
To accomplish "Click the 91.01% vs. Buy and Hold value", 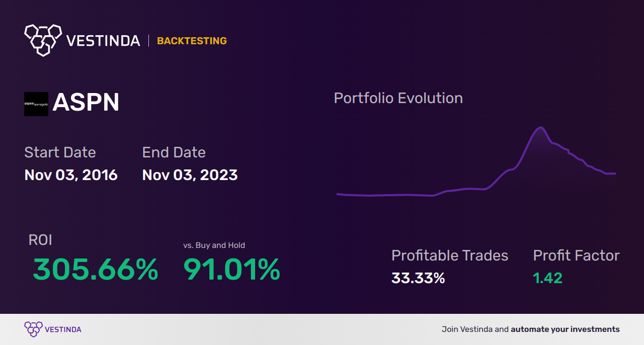I will (231, 270).
